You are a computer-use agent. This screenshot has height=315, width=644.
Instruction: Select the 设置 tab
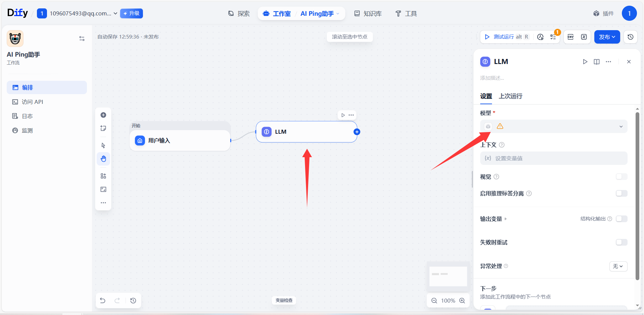tap(486, 96)
